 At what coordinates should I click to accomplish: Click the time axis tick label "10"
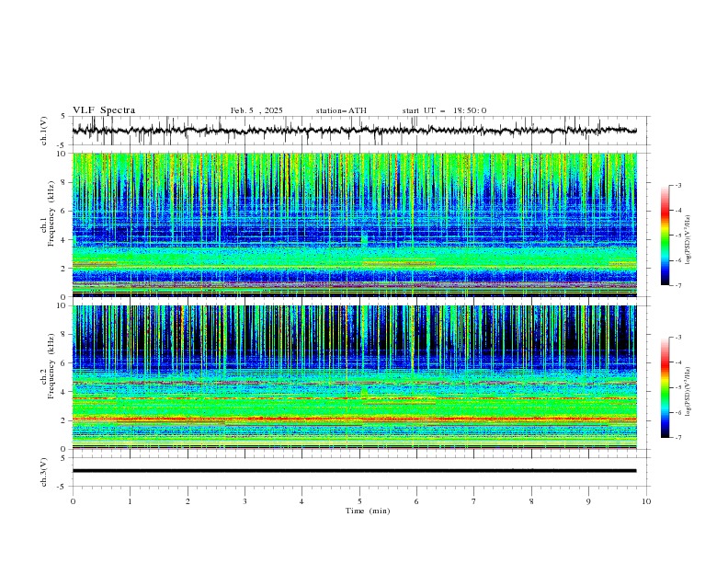(x=646, y=501)
